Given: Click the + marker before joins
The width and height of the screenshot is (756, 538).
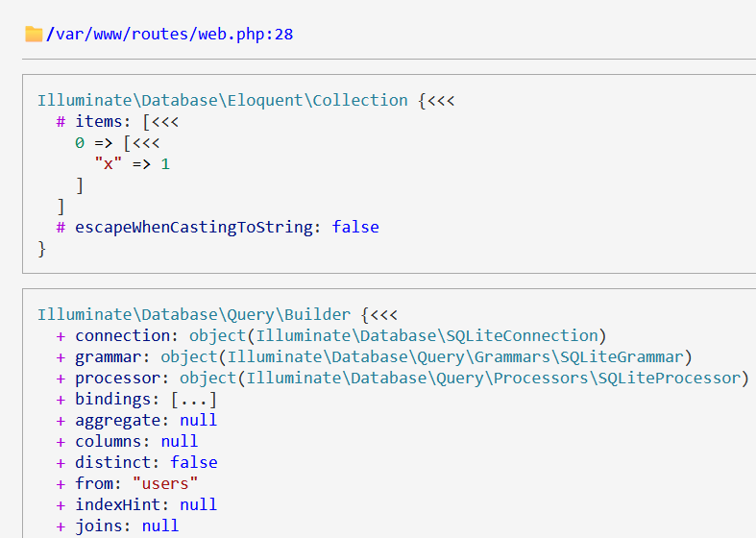Looking at the screenshot, I should pos(61,526).
